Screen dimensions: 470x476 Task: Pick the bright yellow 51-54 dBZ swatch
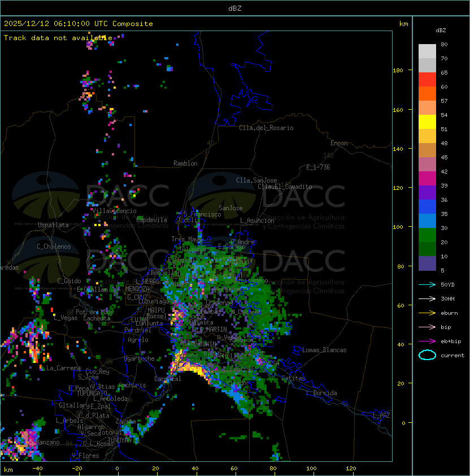pyautogui.click(x=427, y=122)
